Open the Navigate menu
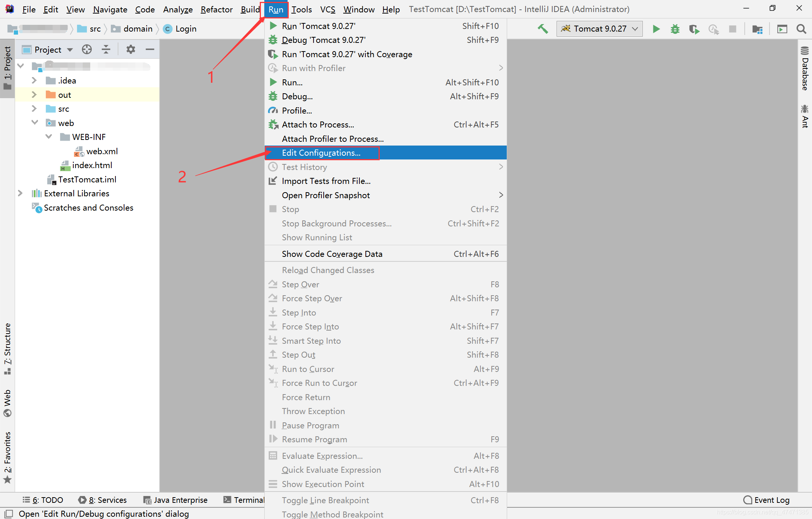 (110, 9)
